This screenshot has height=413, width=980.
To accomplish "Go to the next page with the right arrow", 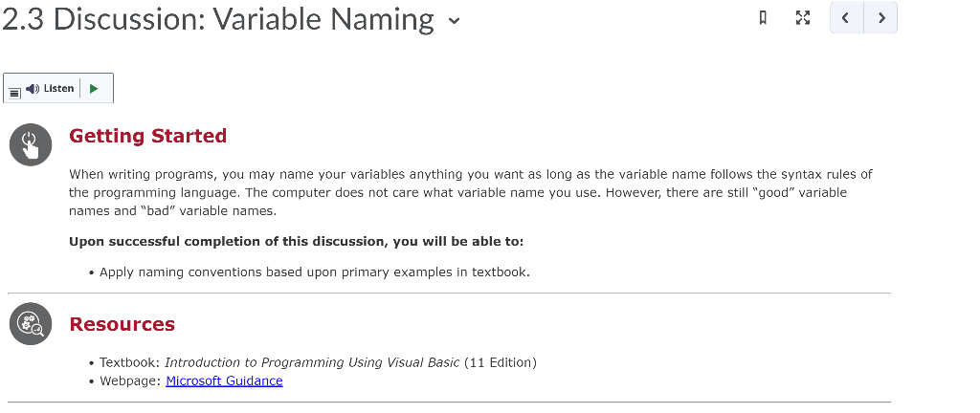I will (x=881, y=17).
